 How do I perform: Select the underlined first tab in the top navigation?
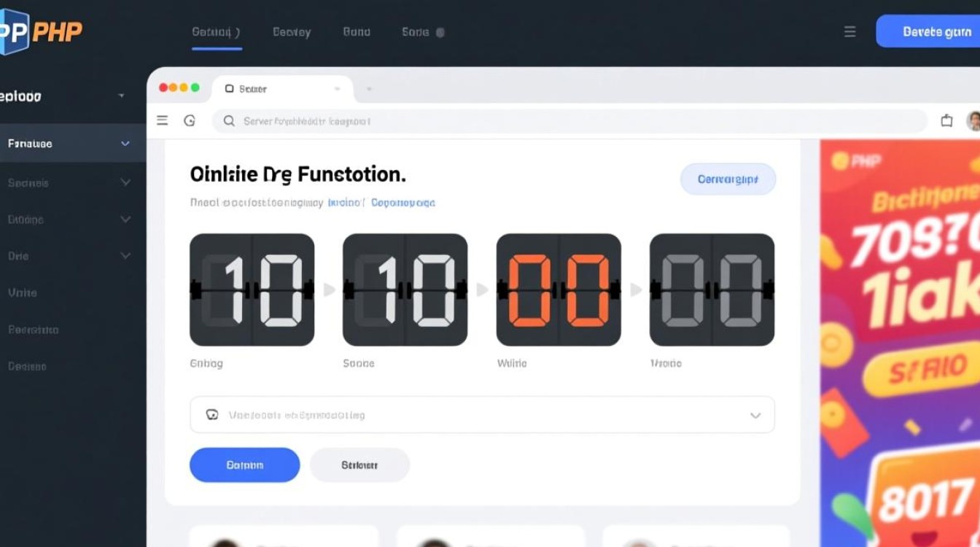[216, 32]
